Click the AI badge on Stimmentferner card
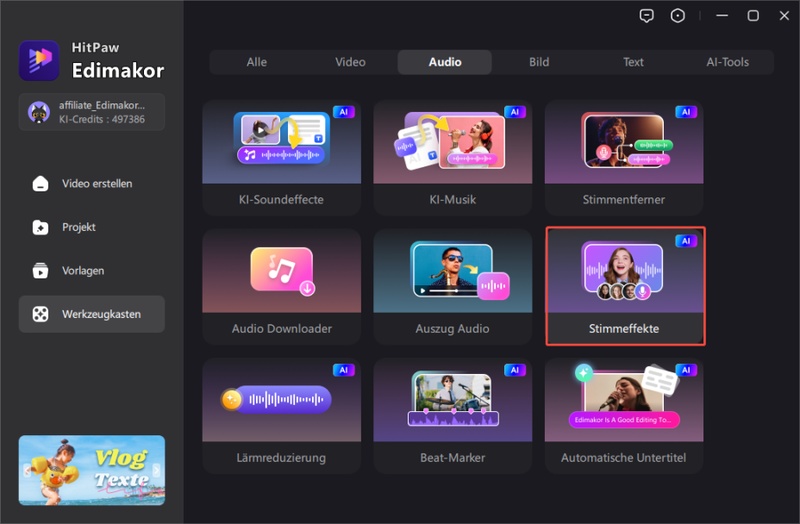 click(686, 112)
